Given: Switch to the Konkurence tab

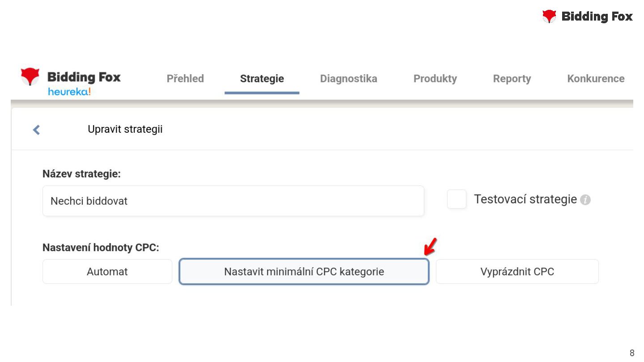Looking at the screenshot, I should (x=595, y=79).
